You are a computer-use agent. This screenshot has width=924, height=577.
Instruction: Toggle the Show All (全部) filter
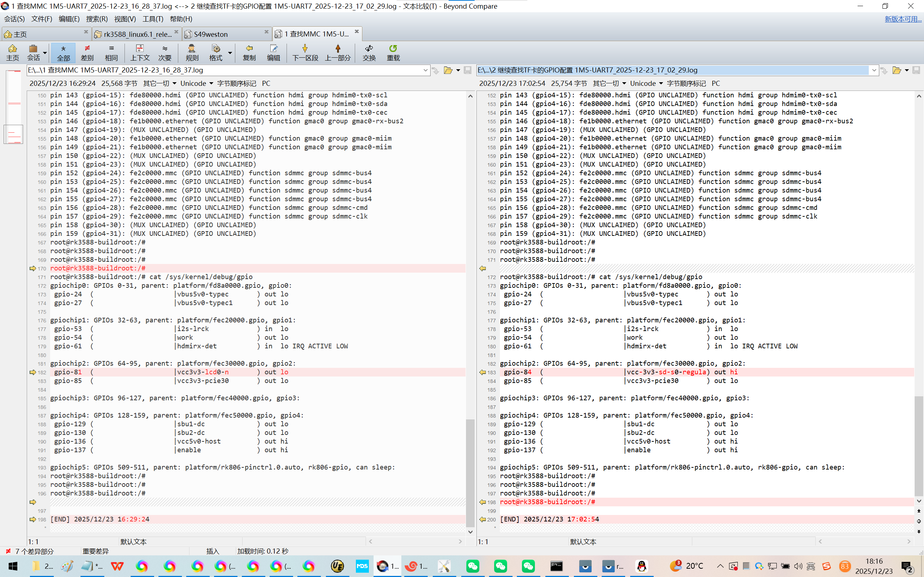pyautogui.click(x=64, y=52)
